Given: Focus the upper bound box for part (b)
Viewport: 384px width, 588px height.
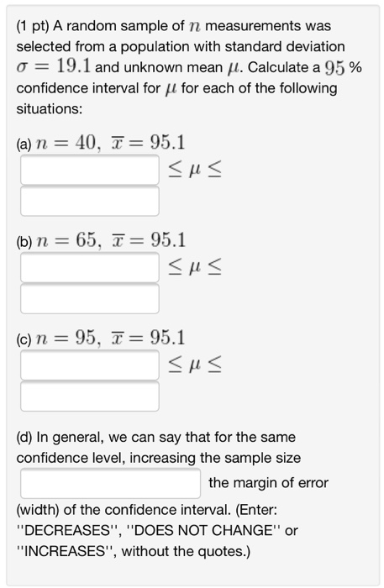Looking at the screenshot, I should (x=90, y=298).
